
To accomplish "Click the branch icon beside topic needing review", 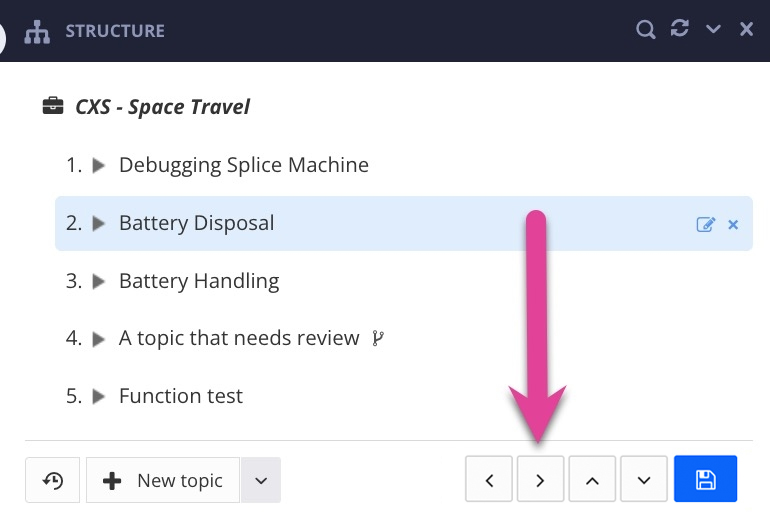I will [377, 338].
